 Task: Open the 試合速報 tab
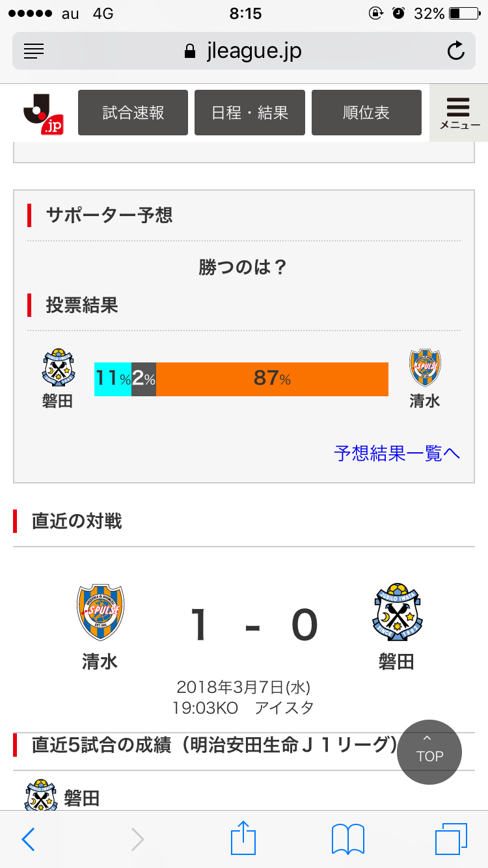click(133, 113)
